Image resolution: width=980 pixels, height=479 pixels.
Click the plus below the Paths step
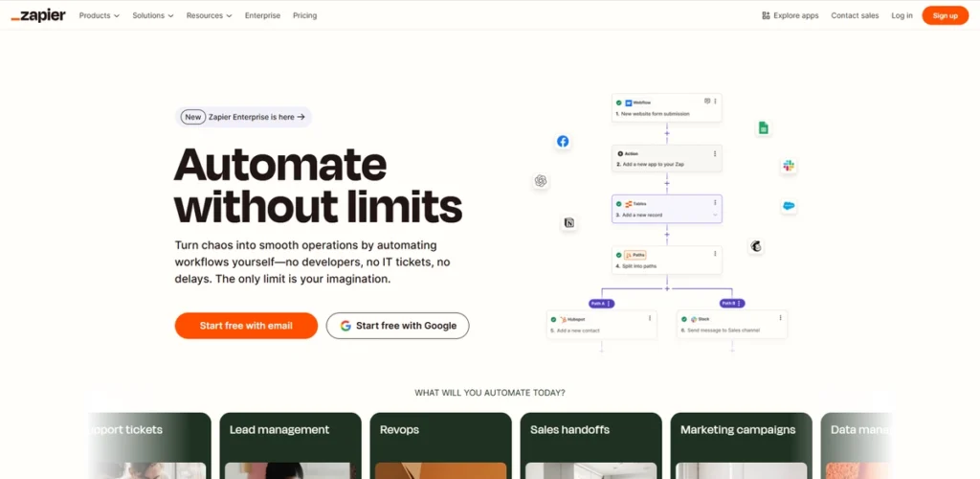[x=667, y=288]
